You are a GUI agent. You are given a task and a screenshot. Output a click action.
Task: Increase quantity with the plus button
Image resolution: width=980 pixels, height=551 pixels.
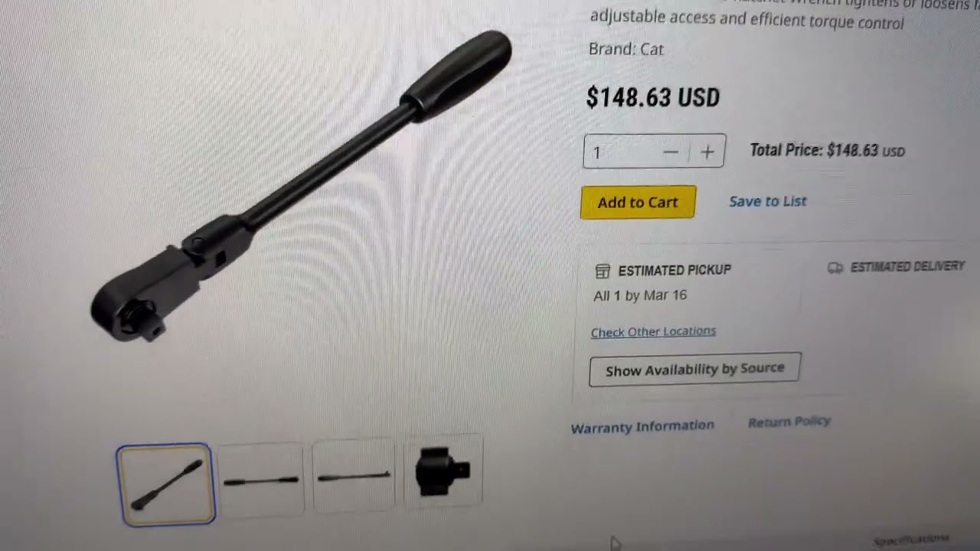[x=707, y=152]
